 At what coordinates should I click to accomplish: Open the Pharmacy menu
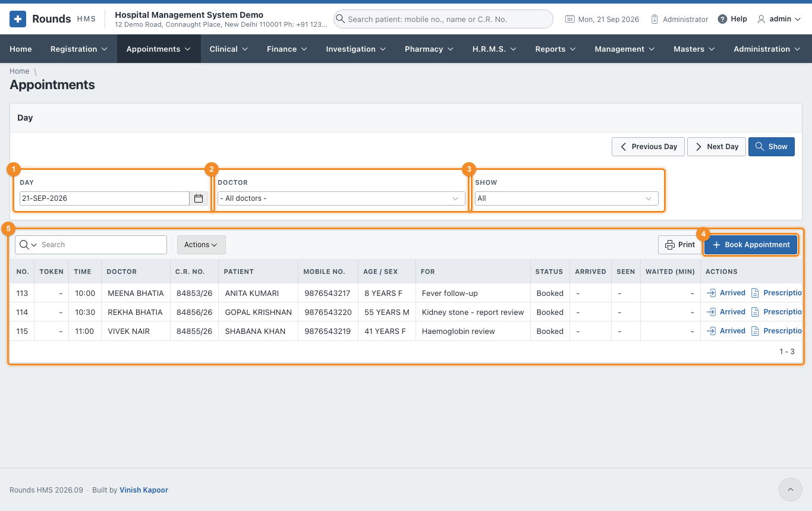pos(429,49)
